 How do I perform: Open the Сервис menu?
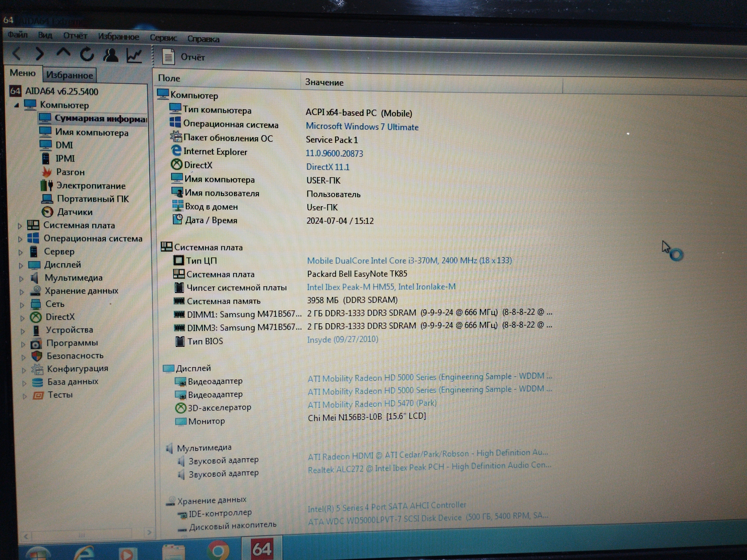click(163, 38)
